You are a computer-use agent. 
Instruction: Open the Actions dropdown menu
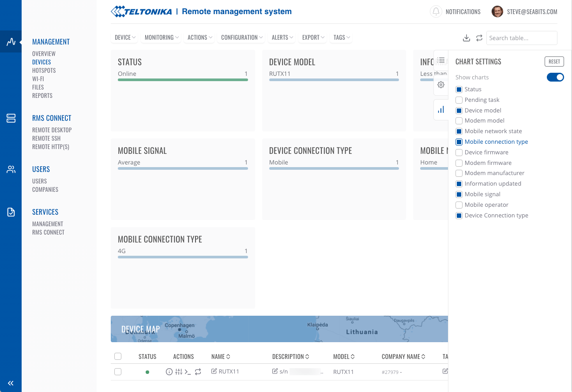click(x=200, y=37)
